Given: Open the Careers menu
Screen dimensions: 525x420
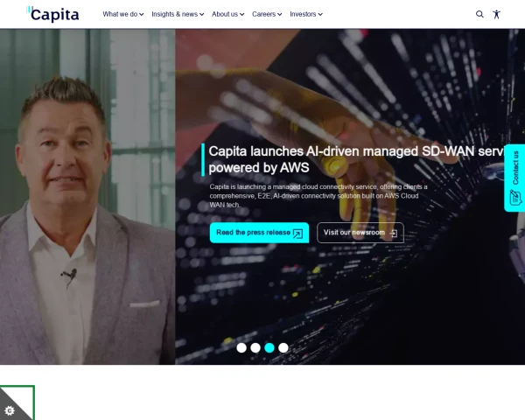Looking at the screenshot, I should coord(267,14).
